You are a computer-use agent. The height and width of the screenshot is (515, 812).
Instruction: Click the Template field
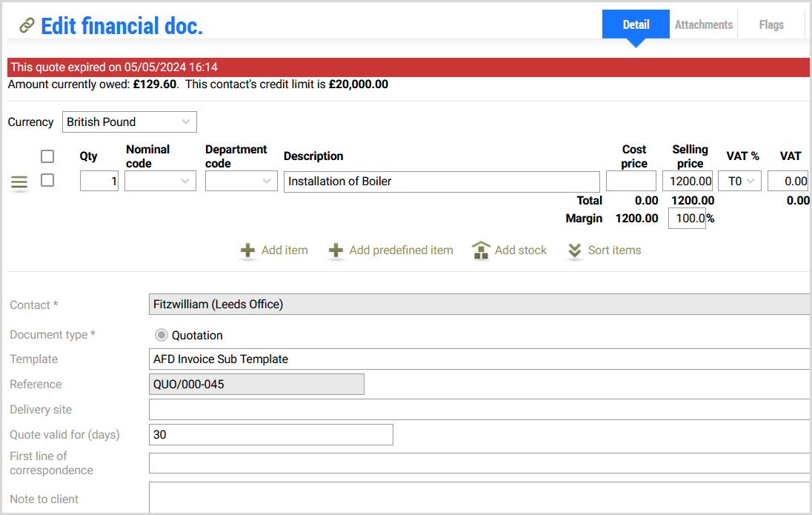(x=479, y=359)
